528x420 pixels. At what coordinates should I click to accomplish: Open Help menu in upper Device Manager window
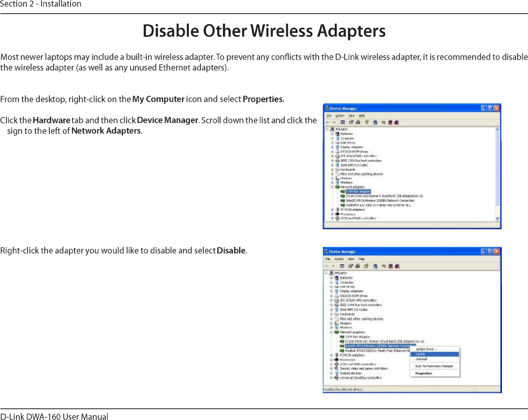(x=362, y=116)
